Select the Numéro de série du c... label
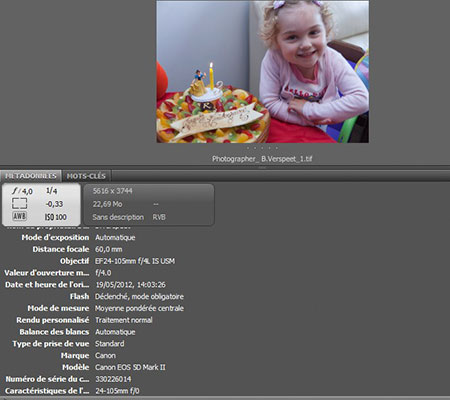The image size is (450, 400). click(x=47, y=379)
